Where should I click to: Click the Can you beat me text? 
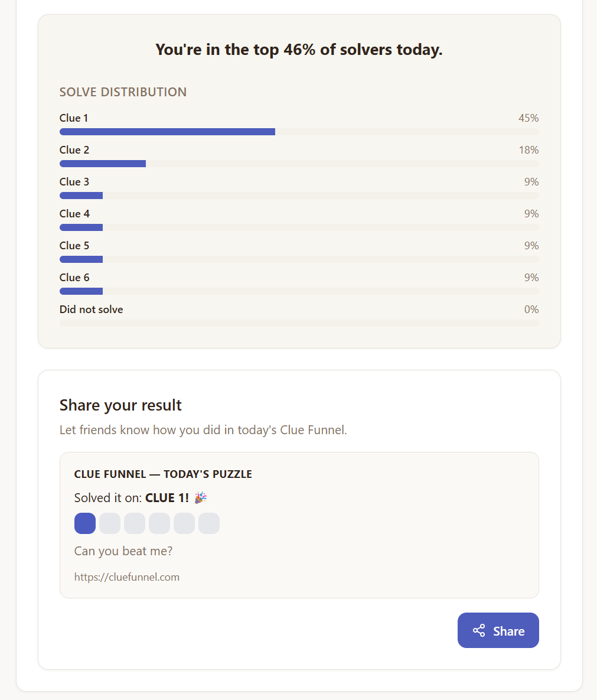click(x=123, y=551)
